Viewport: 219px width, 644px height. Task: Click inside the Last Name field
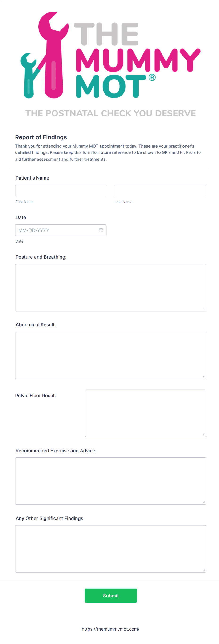160,190
